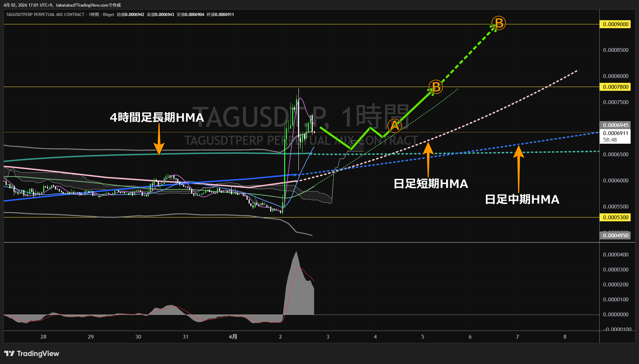Click the yellow 0.0007800 price label
Image resolution: width=639 pixels, height=364 pixels.
click(x=615, y=87)
